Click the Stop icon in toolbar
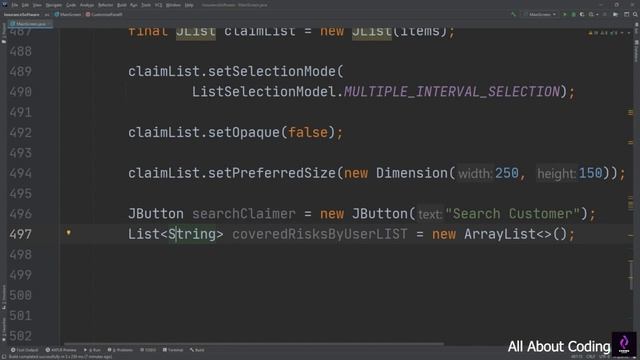640x360 pixels. (605, 14)
